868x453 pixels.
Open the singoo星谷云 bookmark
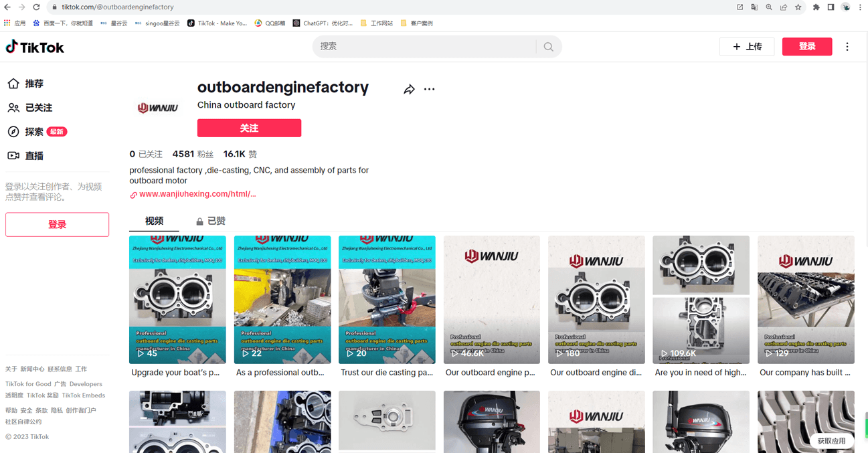157,23
